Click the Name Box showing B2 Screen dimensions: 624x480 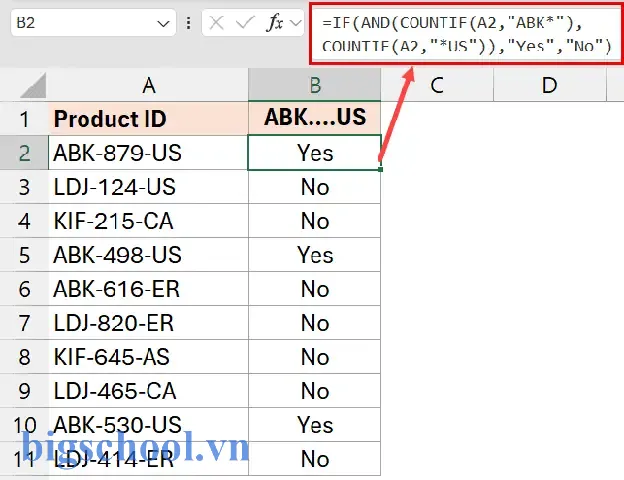[x=93, y=23]
